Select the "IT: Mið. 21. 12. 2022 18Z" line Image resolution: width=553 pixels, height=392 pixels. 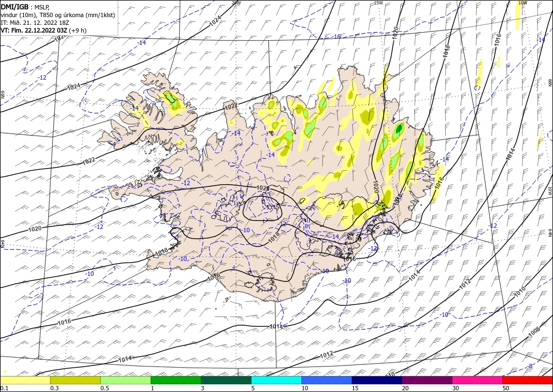(x=35, y=23)
